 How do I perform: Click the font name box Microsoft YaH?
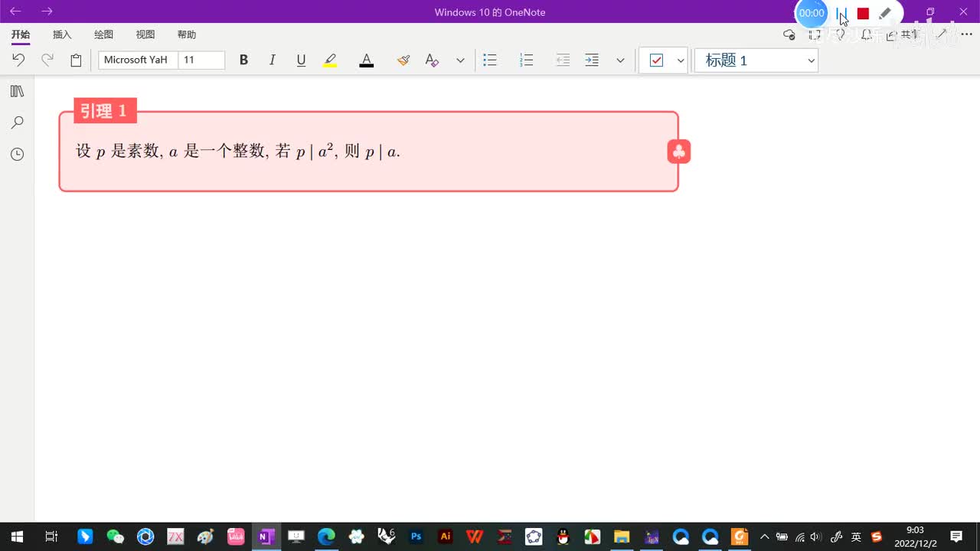coord(138,60)
